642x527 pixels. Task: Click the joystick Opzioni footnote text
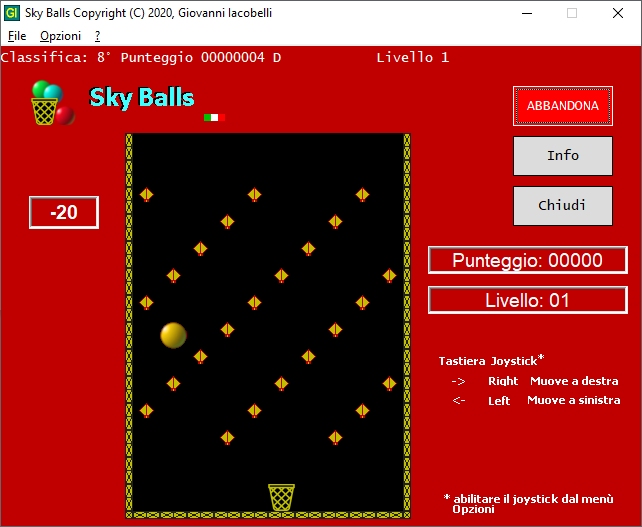(529, 504)
